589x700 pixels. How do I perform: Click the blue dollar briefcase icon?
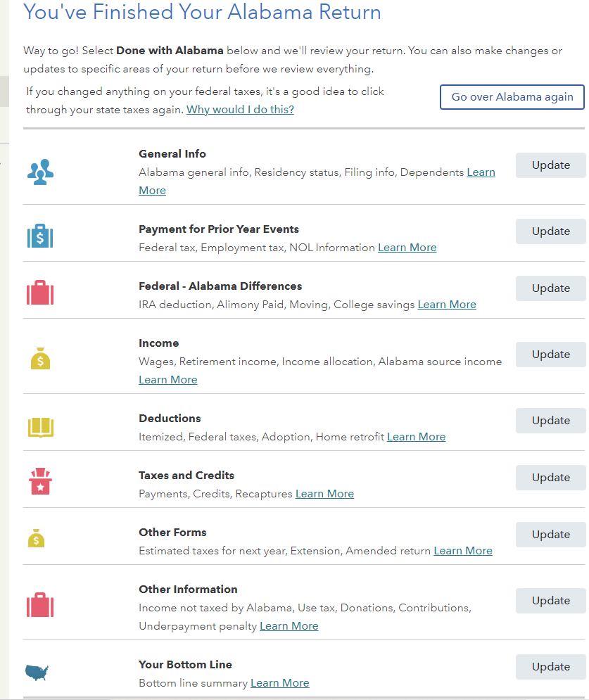(x=40, y=236)
